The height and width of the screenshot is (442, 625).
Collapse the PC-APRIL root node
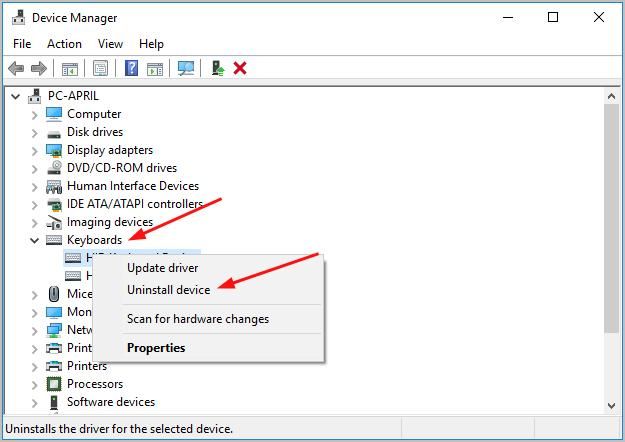coord(16,96)
